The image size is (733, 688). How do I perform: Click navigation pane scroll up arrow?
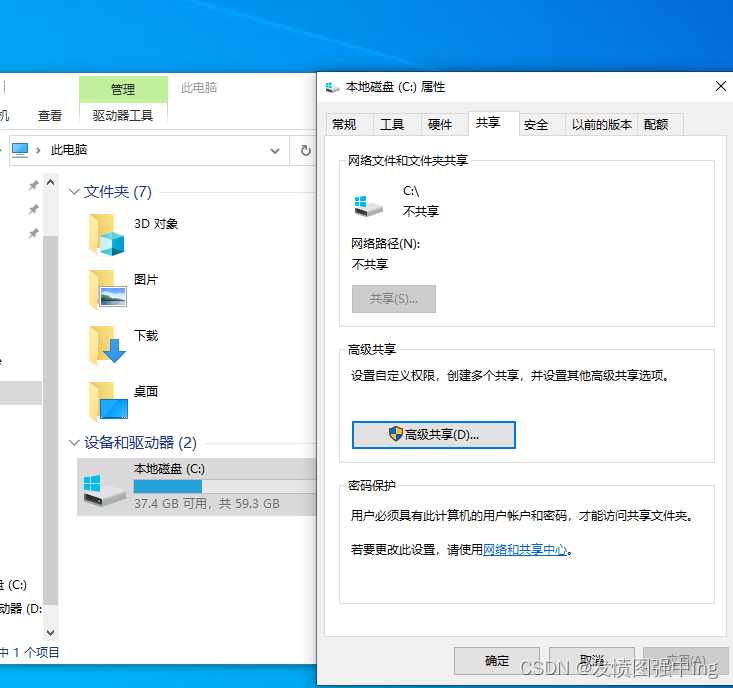pos(50,182)
